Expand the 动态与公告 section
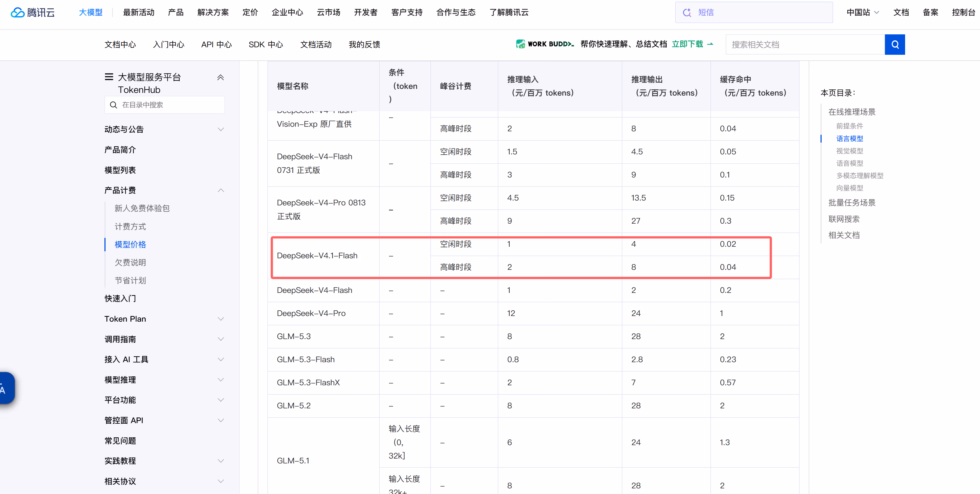 (x=221, y=129)
